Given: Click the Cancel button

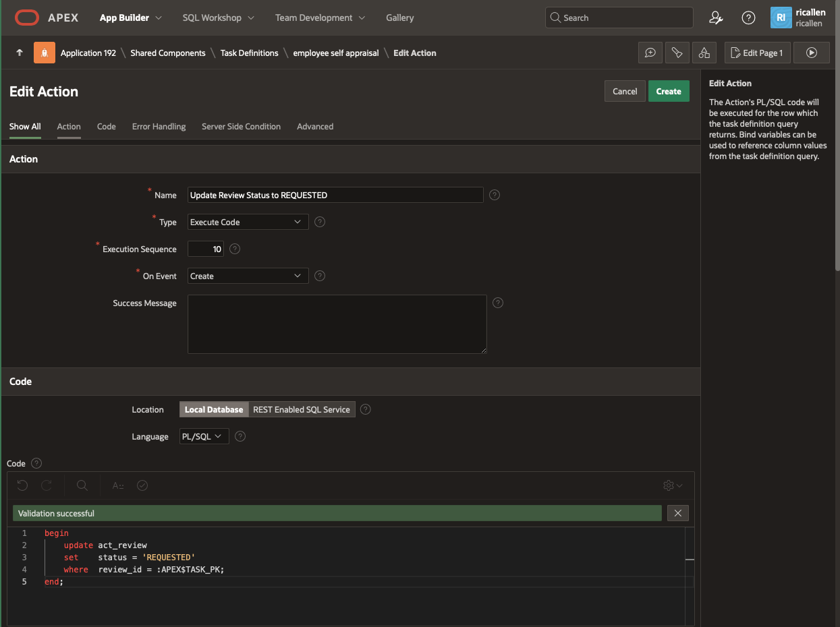Looking at the screenshot, I should (x=624, y=91).
